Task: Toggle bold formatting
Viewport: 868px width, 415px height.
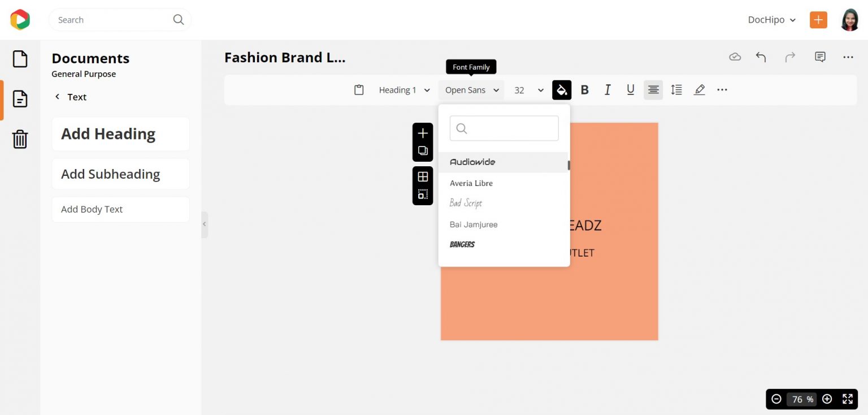Action: [x=584, y=89]
